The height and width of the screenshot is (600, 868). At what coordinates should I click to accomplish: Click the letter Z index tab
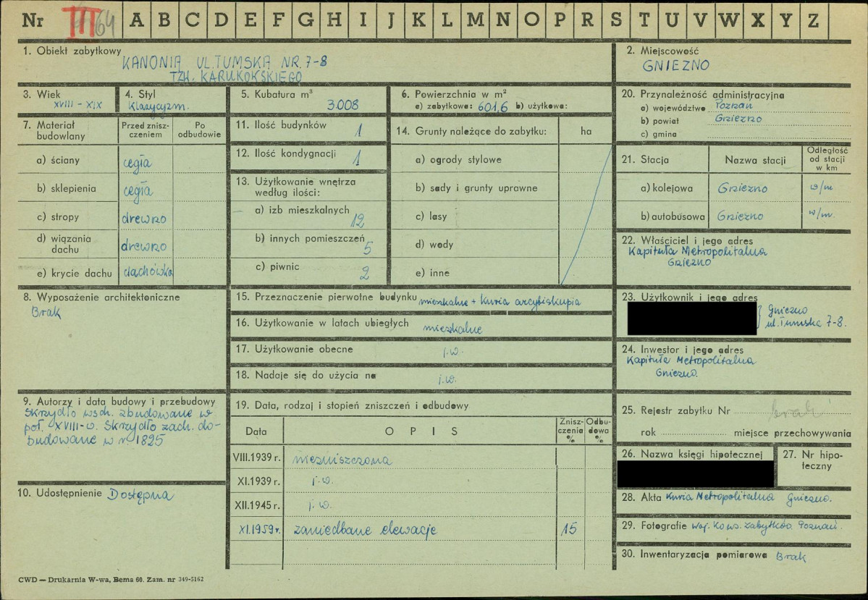coord(813,20)
